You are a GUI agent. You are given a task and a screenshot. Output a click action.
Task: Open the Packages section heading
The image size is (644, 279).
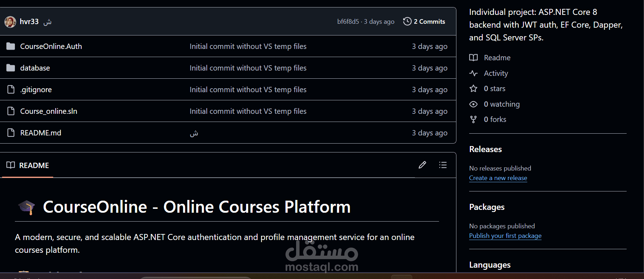(487, 207)
